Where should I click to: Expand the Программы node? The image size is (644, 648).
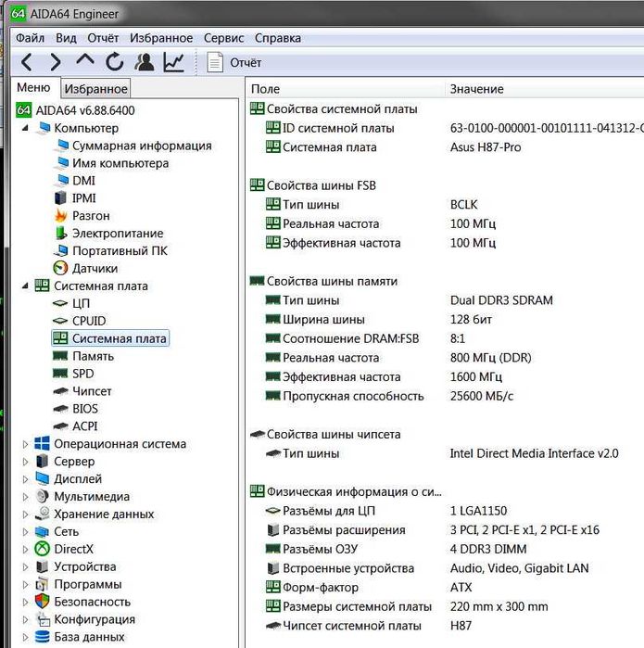click(25, 584)
